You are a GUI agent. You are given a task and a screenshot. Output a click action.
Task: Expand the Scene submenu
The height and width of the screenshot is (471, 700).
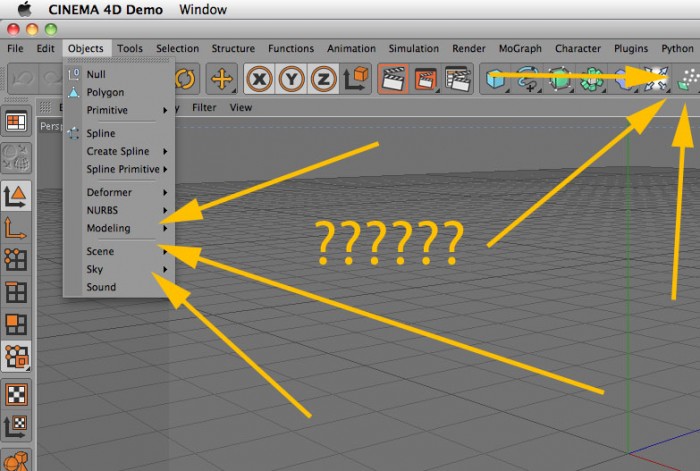119,251
